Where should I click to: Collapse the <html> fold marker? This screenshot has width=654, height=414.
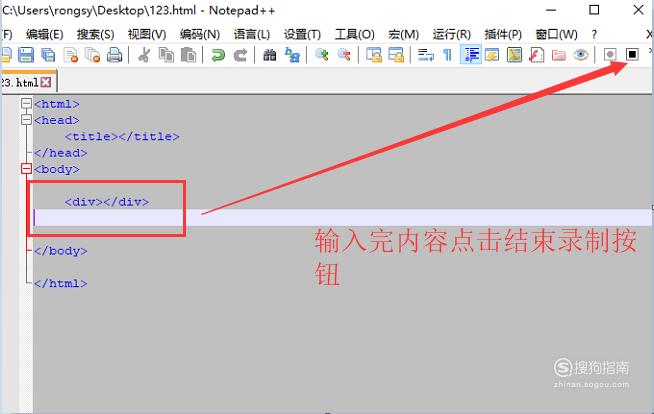tap(26, 103)
